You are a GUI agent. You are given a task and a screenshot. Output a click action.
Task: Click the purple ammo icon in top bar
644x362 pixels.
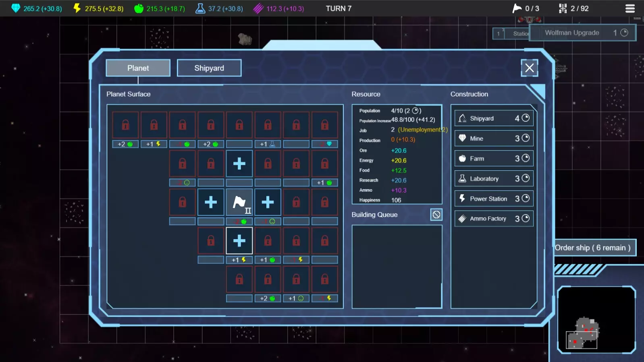pyautogui.click(x=258, y=8)
